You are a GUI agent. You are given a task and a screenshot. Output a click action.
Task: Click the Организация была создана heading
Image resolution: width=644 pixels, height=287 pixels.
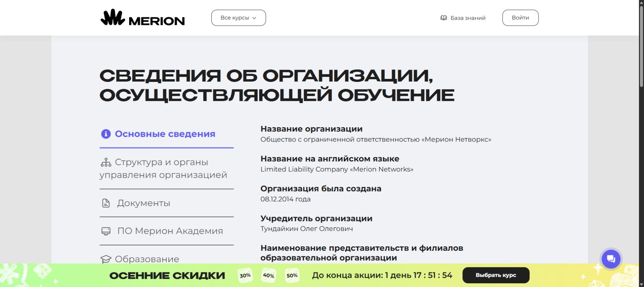click(321, 189)
